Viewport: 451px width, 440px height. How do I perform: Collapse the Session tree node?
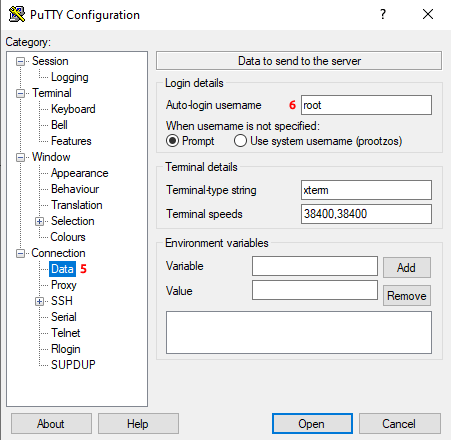[x=21, y=61]
